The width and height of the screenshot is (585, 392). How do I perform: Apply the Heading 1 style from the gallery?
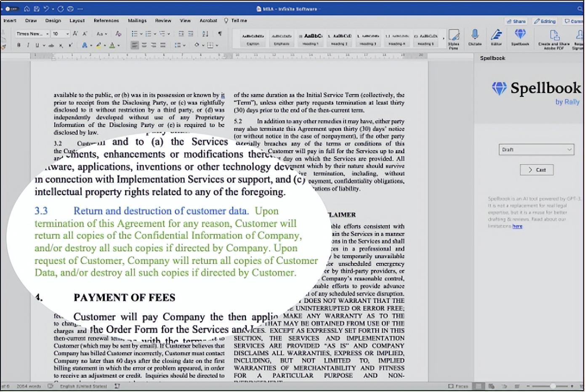[310, 39]
